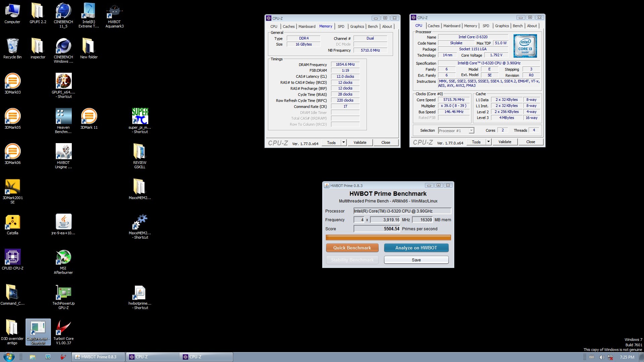Switch to Caches tab in memory CPU-Z window
644x362 pixels.
(288, 26)
